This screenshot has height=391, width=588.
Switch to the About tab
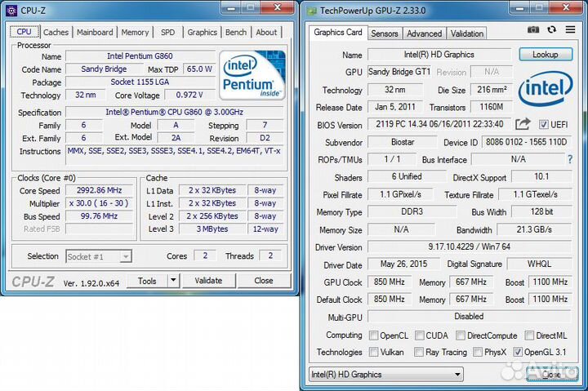266,32
